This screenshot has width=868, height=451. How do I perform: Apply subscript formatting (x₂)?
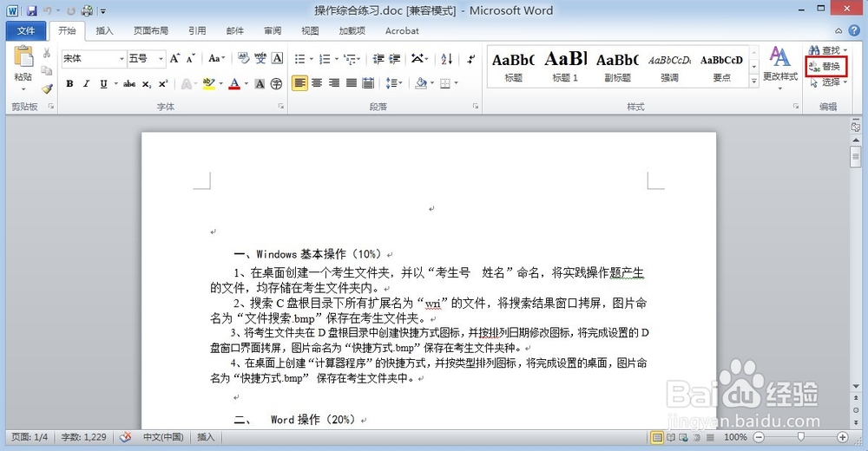(147, 83)
